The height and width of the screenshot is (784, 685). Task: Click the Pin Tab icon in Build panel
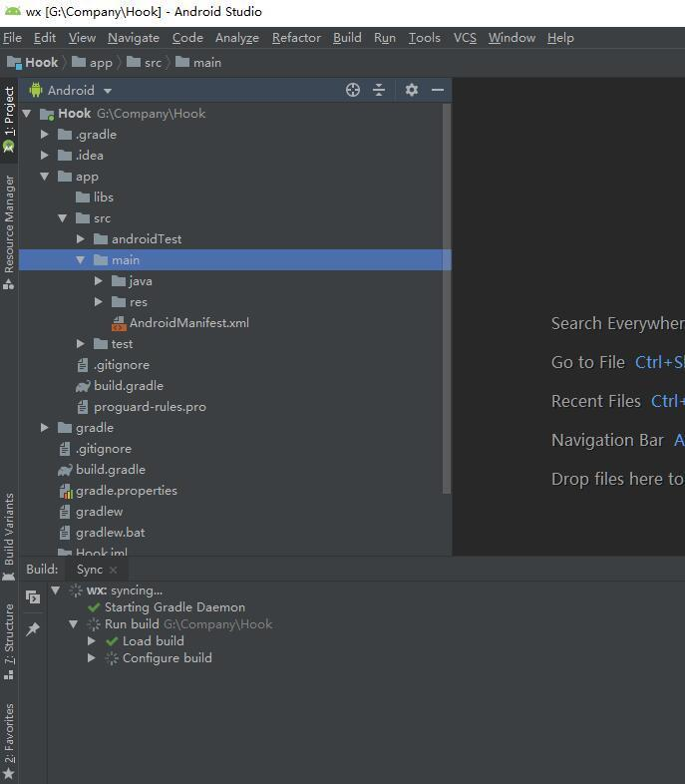33,628
